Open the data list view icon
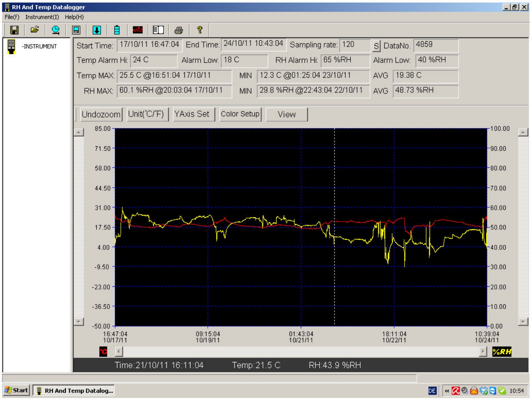This screenshot has height=400, width=532. pyautogui.click(x=158, y=30)
